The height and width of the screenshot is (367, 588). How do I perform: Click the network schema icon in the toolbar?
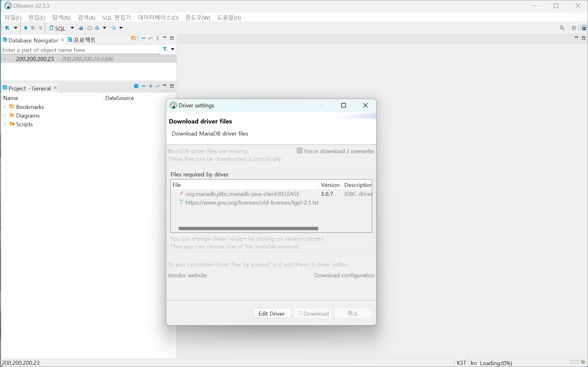97,28
